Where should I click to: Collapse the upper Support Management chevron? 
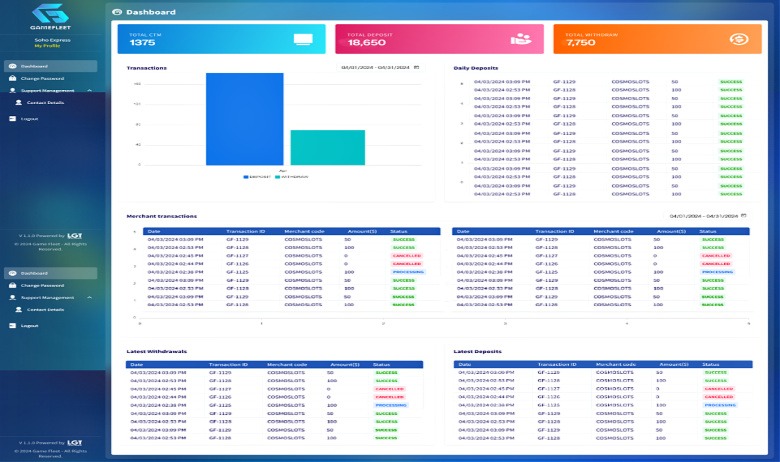(x=88, y=90)
